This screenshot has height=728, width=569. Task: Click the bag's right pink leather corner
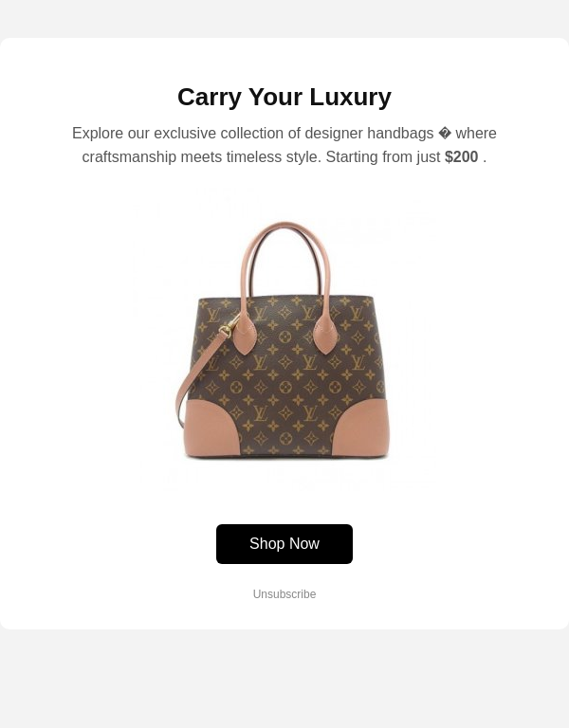coord(362,429)
